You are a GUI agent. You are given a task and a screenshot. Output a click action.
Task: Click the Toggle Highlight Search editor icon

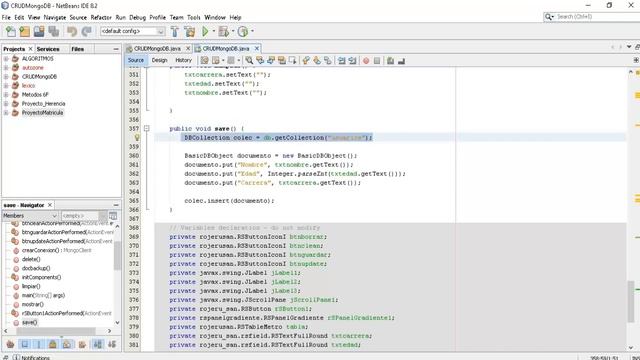(x=282, y=60)
